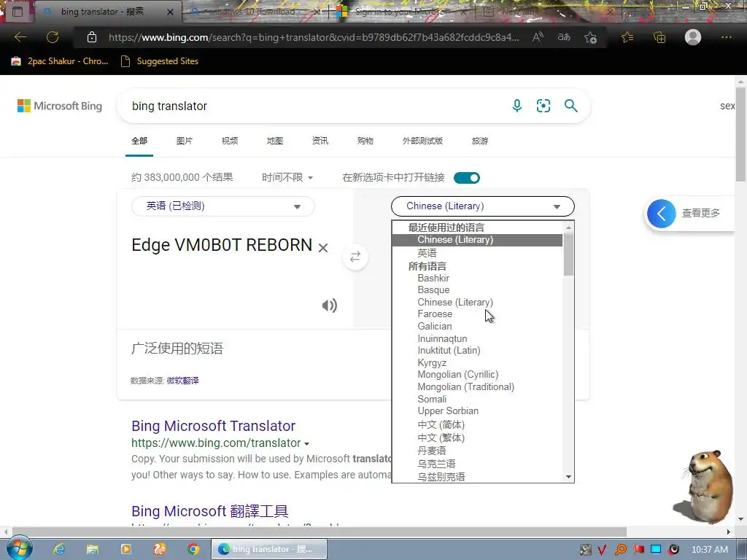Choose Inuktitut (Latin) from language list
The height and width of the screenshot is (560, 747).
click(x=449, y=351)
